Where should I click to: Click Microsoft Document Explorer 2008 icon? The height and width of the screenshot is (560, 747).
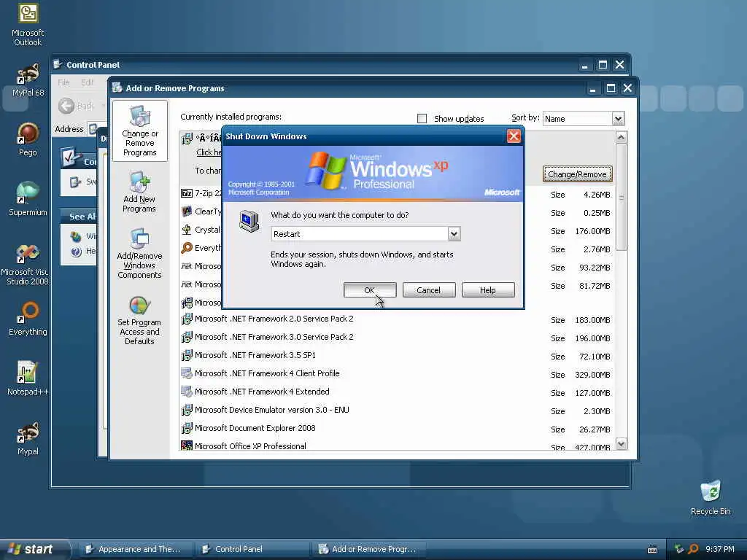click(x=186, y=428)
